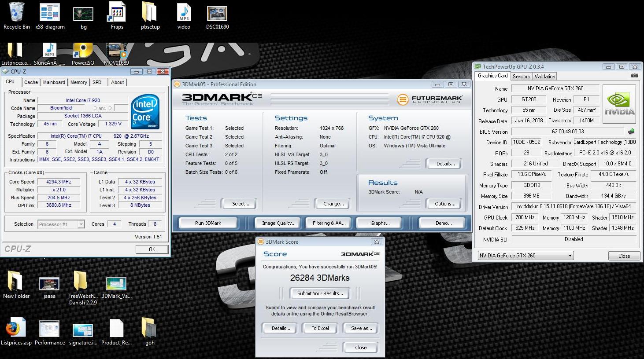644x359 pixels.
Task: Open the SPD tab in CPU-Z
Action: pos(97,82)
